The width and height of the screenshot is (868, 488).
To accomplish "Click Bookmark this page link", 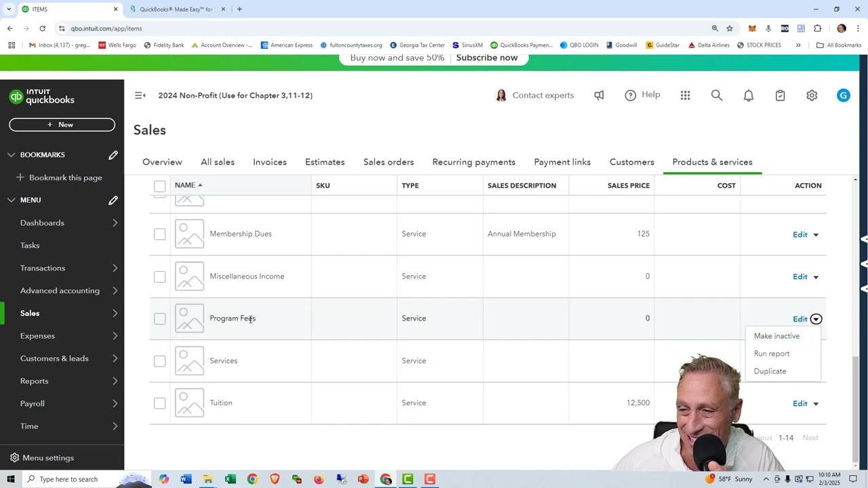I will [x=66, y=178].
